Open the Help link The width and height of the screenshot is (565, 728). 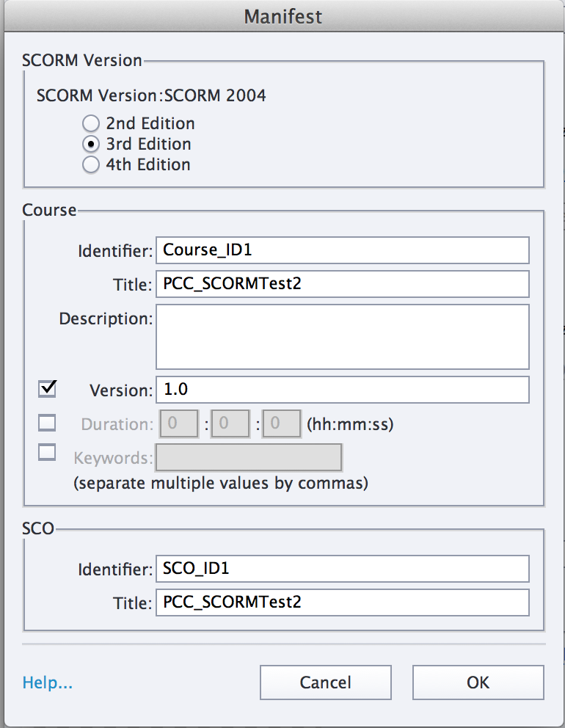pos(48,683)
